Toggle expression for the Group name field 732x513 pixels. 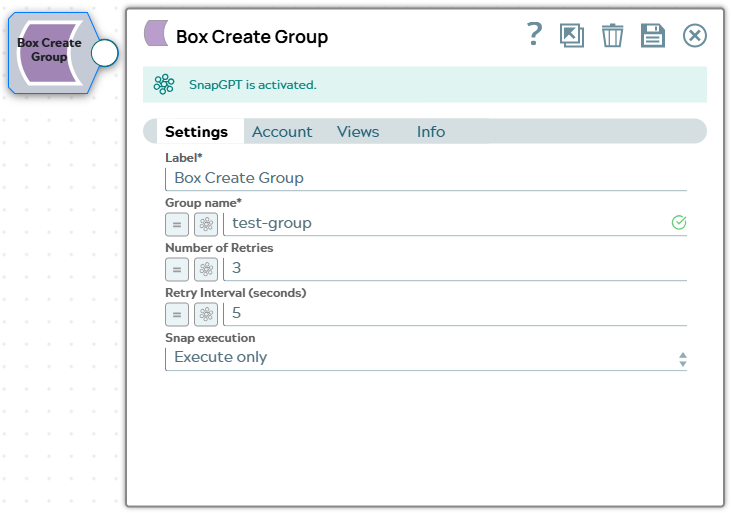pos(177,225)
